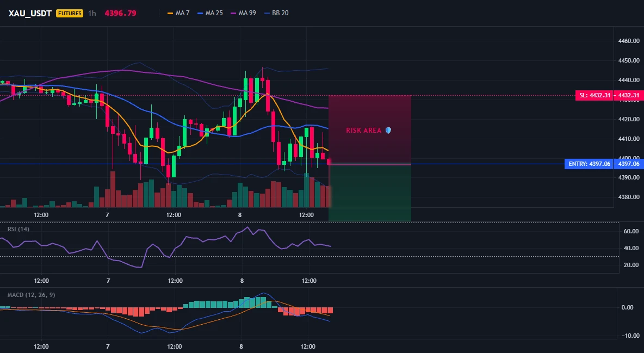Click date label 7 on RSI time axis
This screenshot has width=644, height=353.
[108, 281]
